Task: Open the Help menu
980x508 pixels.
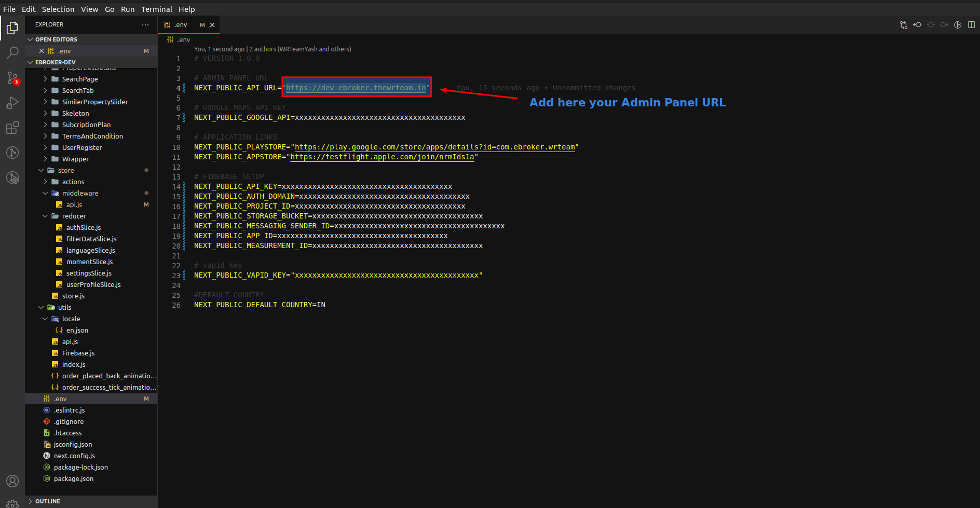Action: tap(187, 9)
